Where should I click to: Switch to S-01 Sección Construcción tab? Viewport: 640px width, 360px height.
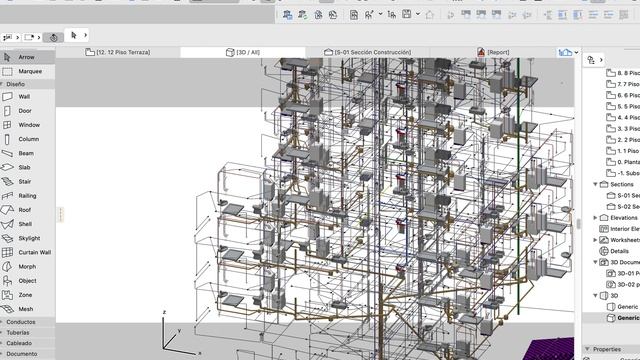click(x=368, y=52)
